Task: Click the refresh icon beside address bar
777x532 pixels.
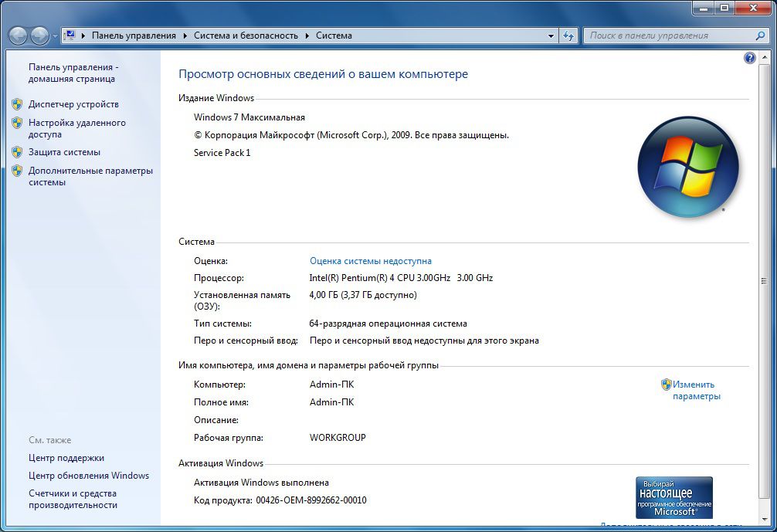Action: tap(568, 36)
